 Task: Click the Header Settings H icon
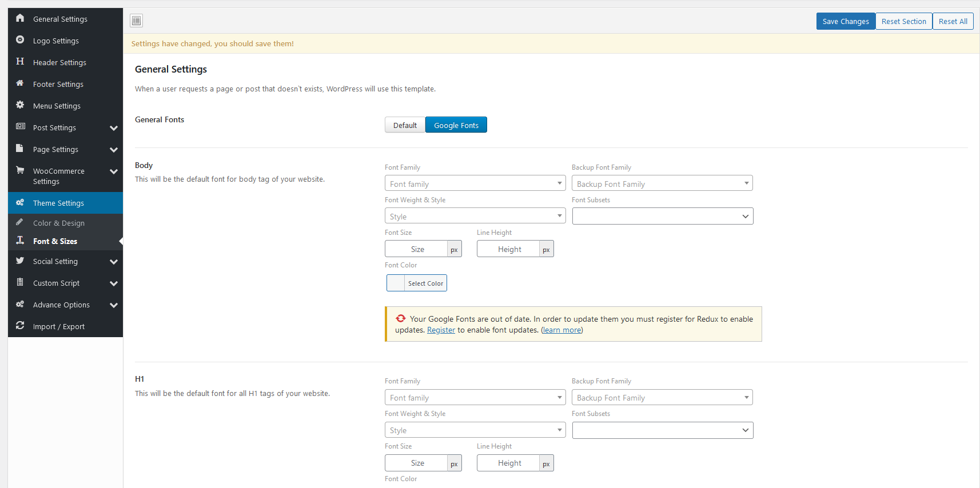coord(20,62)
